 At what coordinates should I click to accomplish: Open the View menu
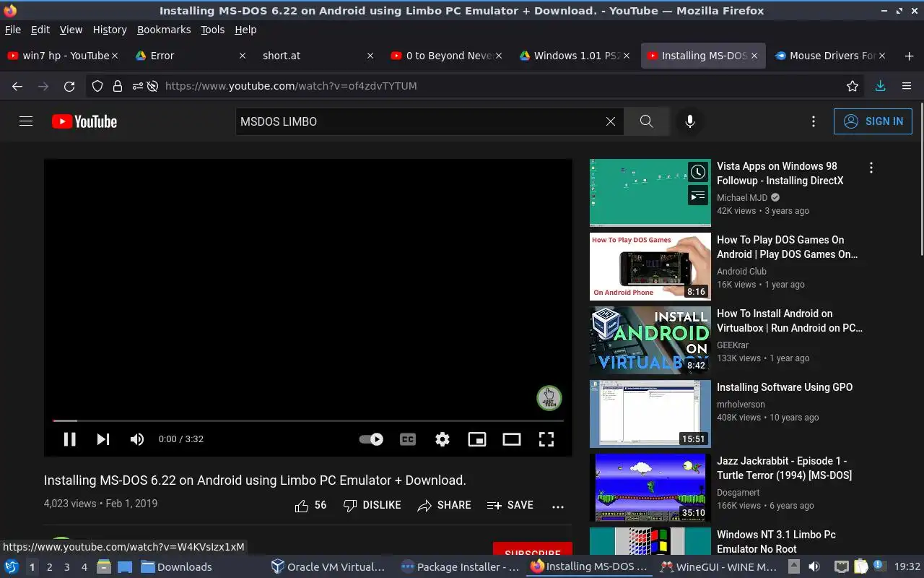tap(71, 30)
